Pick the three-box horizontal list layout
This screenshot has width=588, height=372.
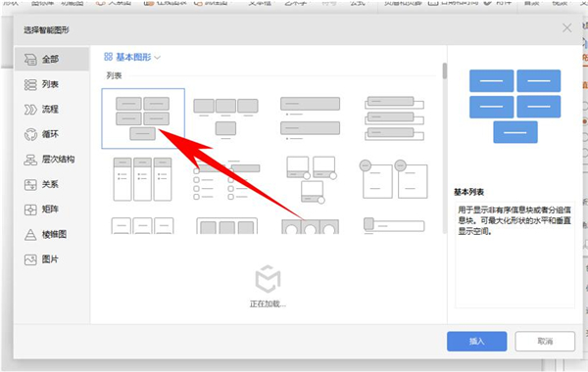pyautogui.click(x=225, y=118)
